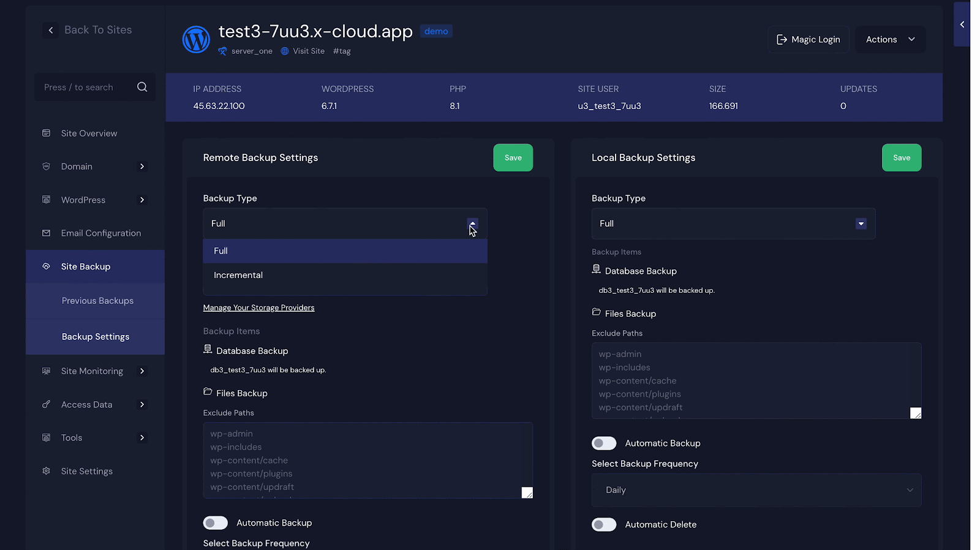
Task: Select the Incremental backup type option
Action: click(345, 275)
